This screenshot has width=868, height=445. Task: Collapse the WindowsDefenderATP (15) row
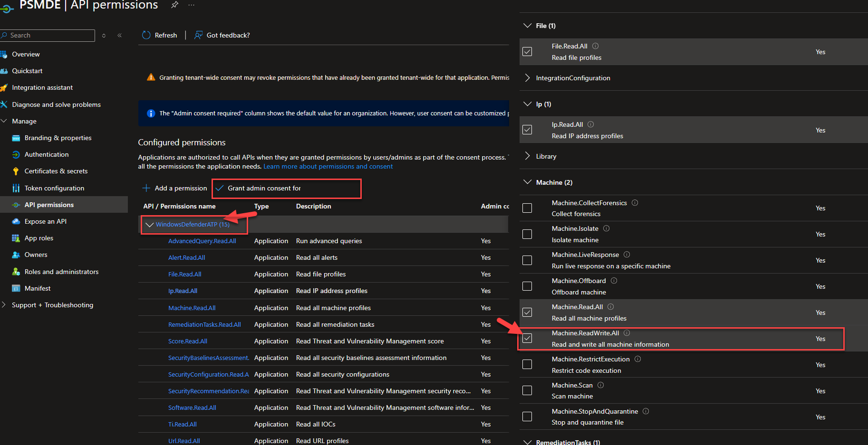click(x=149, y=225)
